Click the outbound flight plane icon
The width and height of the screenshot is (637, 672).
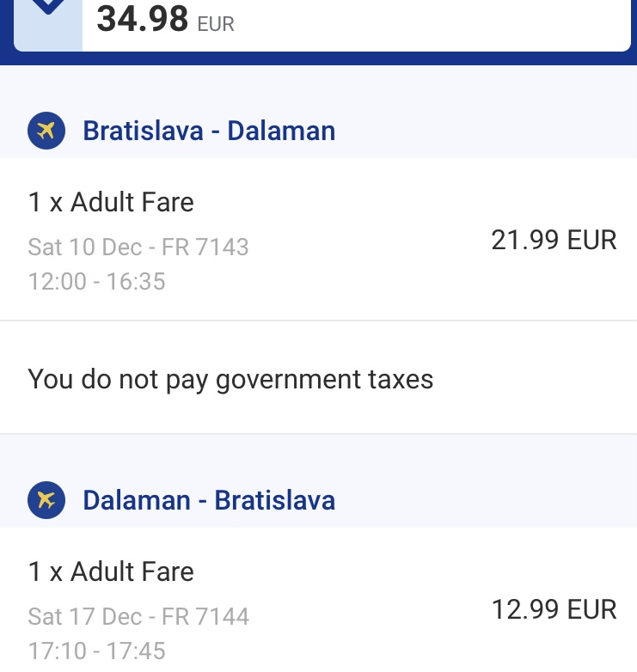(x=46, y=131)
